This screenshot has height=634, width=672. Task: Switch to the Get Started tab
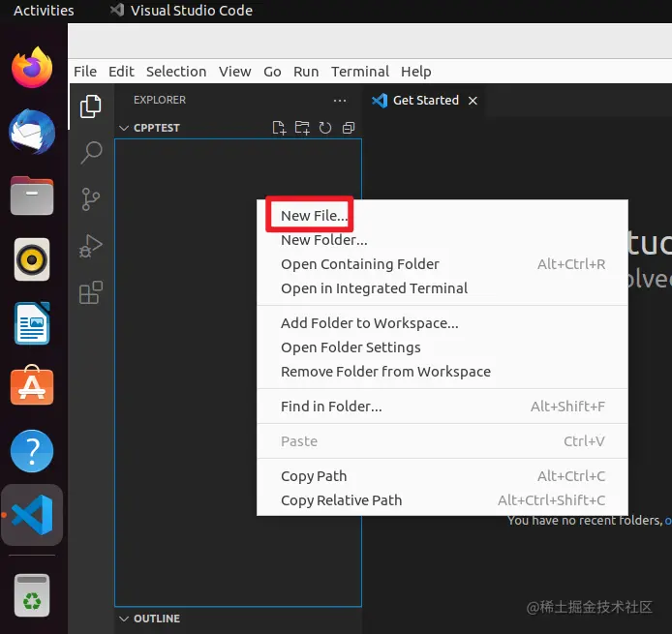[426, 101]
